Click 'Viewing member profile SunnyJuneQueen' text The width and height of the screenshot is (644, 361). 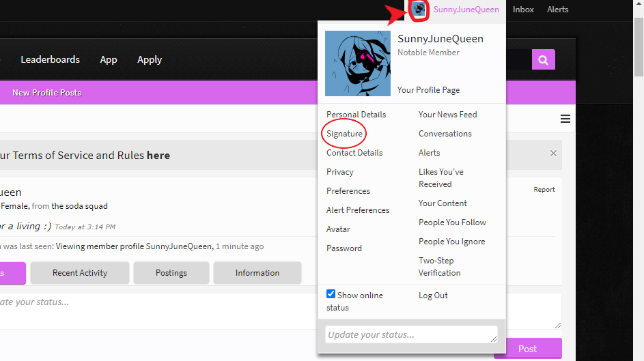coord(134,246)
